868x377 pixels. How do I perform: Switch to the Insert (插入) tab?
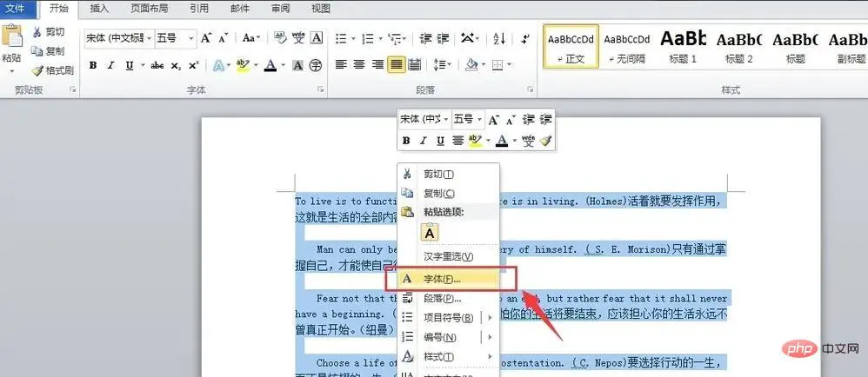[x=100, y=9]
